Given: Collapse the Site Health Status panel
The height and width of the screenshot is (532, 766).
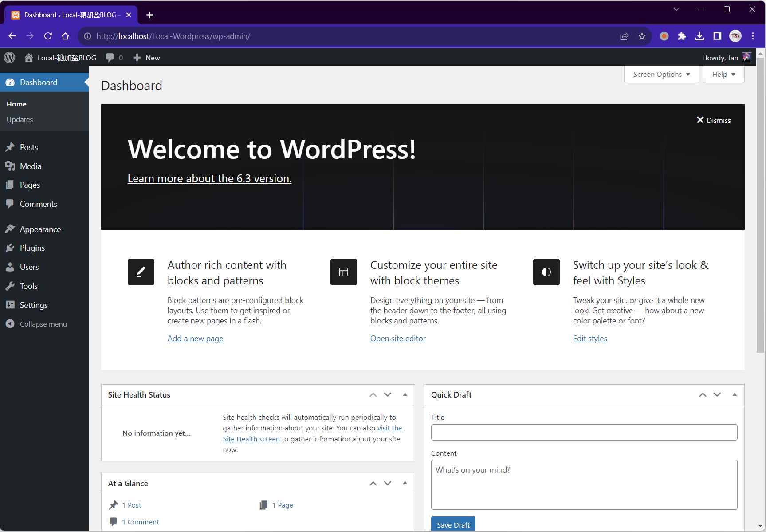Looking at the screenshot, I should (405, 394).
